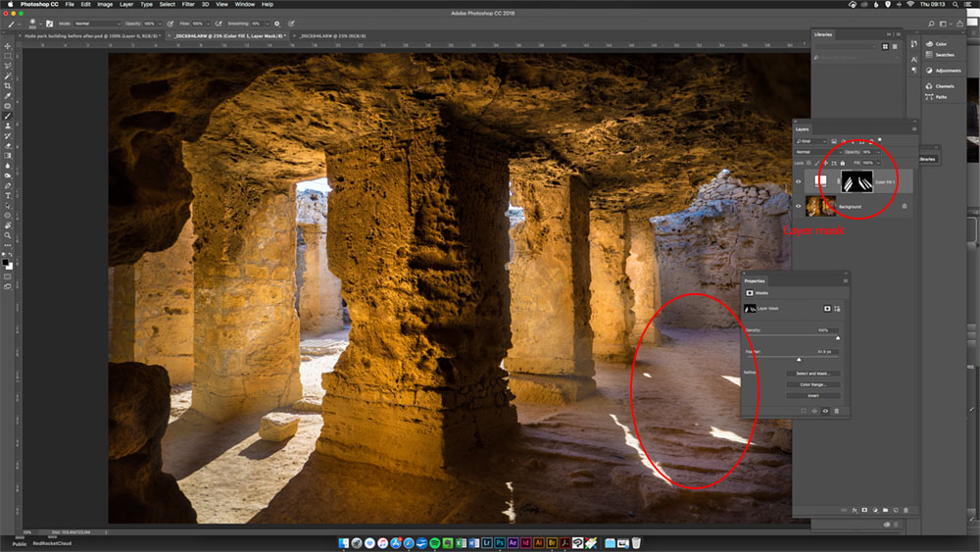The width and height of the screenshot is (980, 552).
Task: Toggle layer filtering switch in Layers panel
Action: point(880,140)
